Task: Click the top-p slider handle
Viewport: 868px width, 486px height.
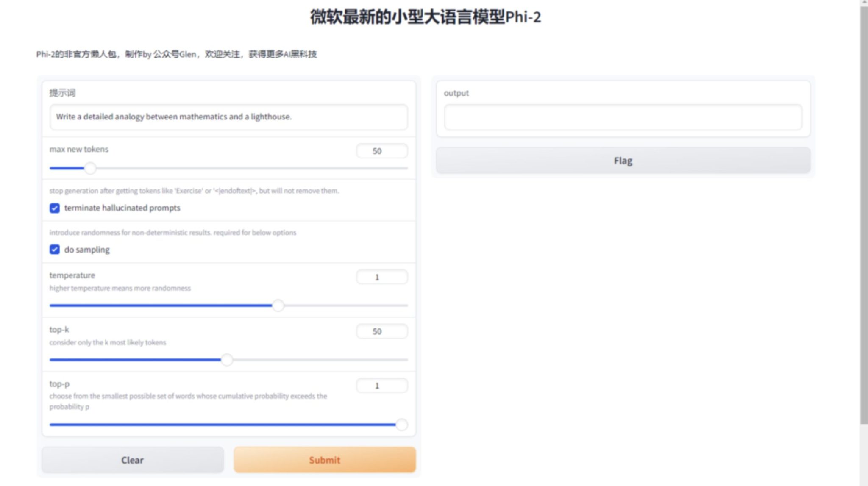Action: (401, 425)
